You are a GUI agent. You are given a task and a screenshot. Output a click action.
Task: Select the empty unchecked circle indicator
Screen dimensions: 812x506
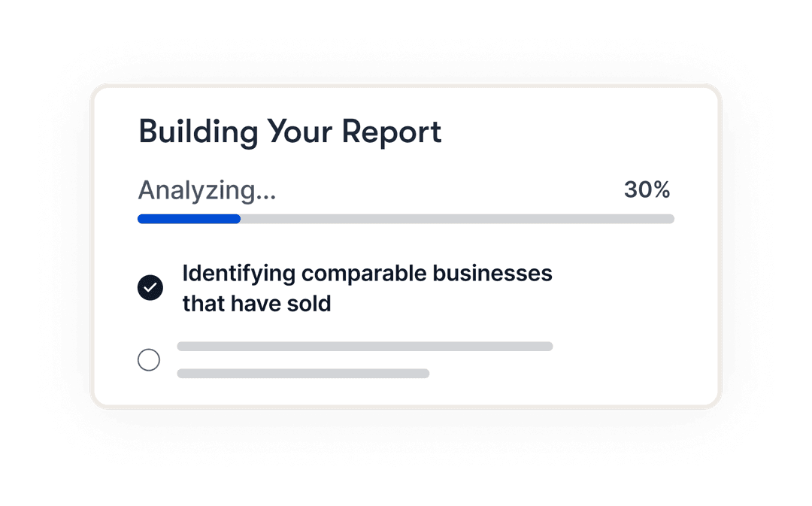(x=149, y=359)
